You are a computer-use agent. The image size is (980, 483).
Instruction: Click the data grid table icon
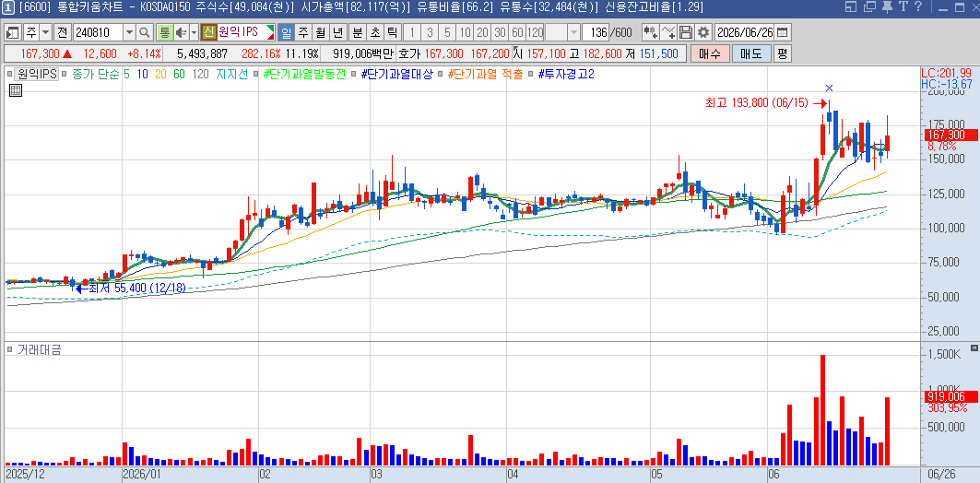(16, 90)
